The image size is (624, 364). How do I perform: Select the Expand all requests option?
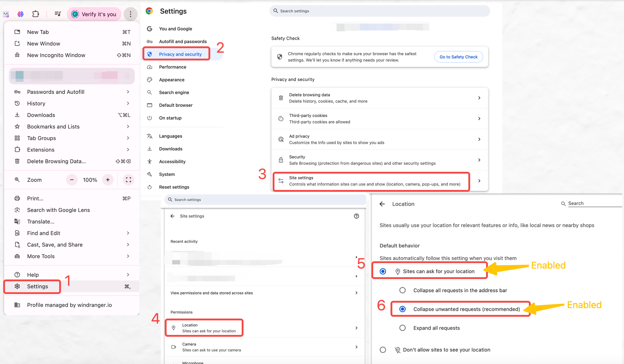403,328
